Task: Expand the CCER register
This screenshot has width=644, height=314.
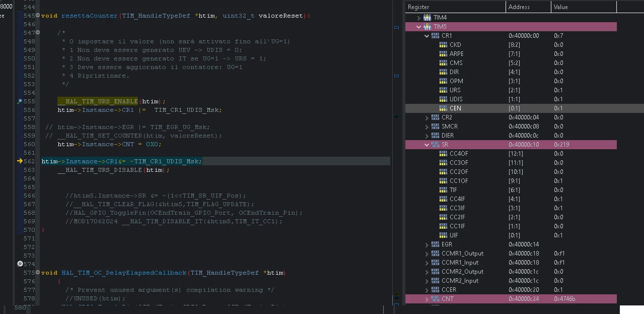Action: coord(427,290)
